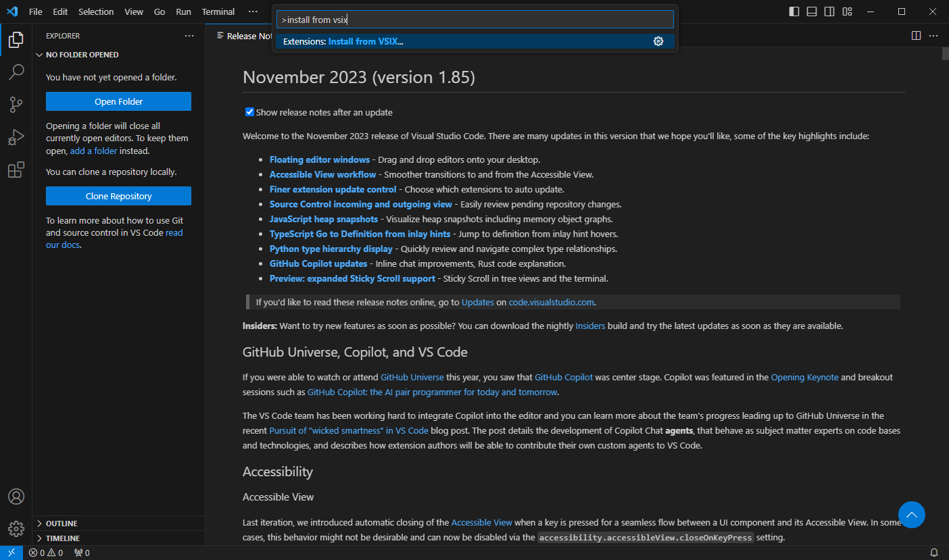Open the Explorer view in activity bar
This screenshot has width=949, height=560.
click(x=16, y=40)
